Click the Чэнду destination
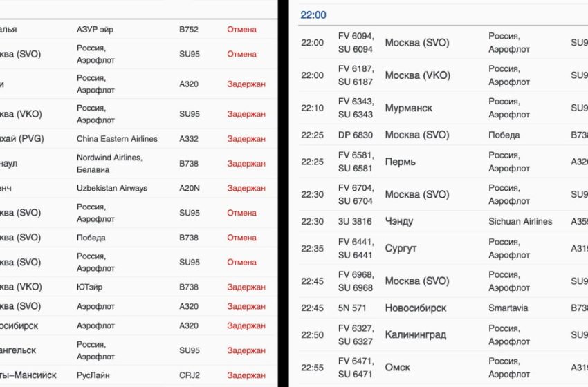The height and width of the screenshot is (387, 588). click(x=401, y=222)
